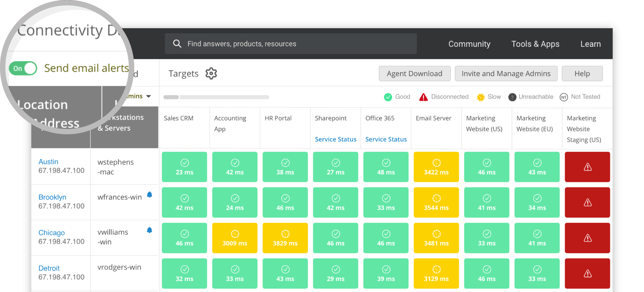Click Chicago HR Portal 3829 ms tile

click(285, 238)
